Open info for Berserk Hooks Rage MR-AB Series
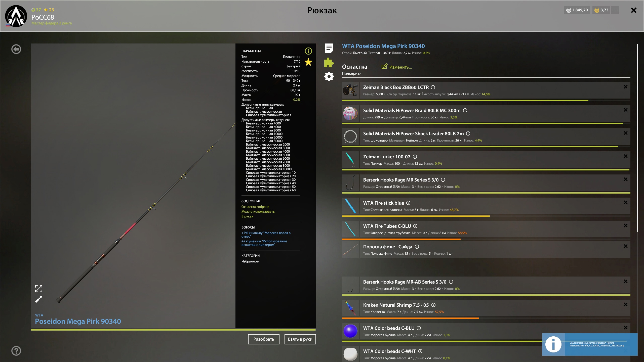The image size is (644, 362). tap(451, 282)
